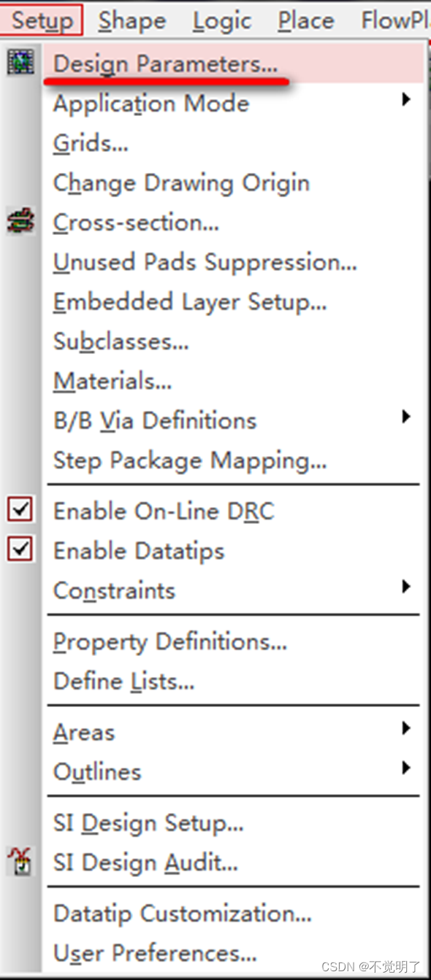Expand the Outlines submenu arrow
This screenshot has width=431, height=980.
tap(406, 768)
